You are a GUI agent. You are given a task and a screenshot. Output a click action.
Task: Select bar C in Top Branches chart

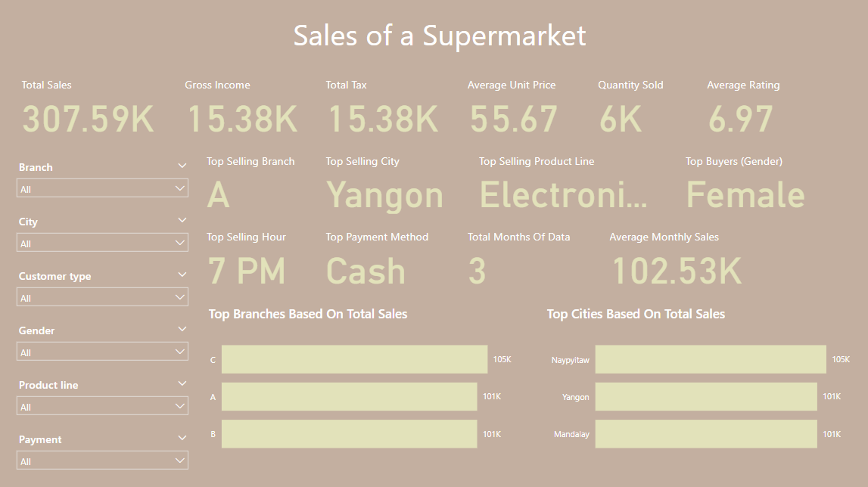pos(353,359)
